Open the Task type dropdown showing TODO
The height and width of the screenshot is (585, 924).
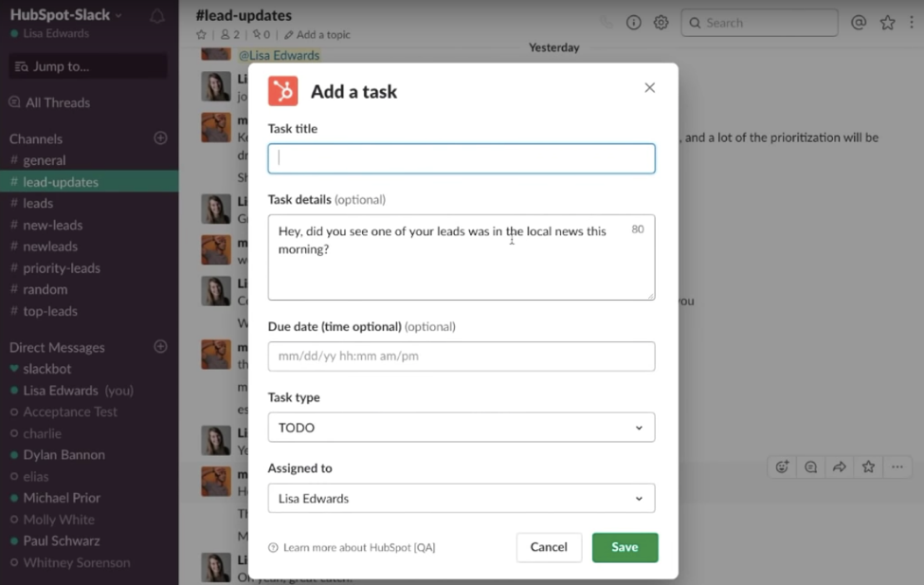pos(462,427)
